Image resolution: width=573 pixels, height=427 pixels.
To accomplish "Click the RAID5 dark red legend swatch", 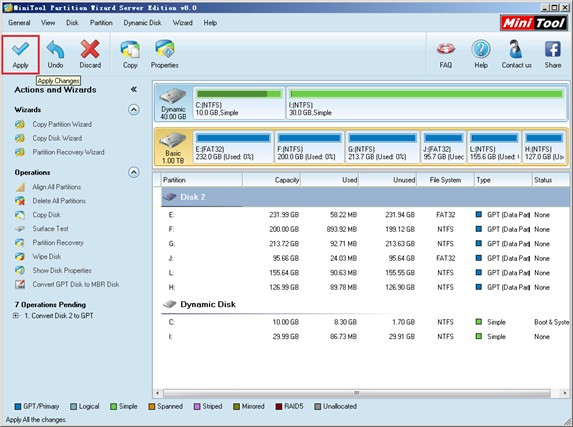I will (279, 407).
